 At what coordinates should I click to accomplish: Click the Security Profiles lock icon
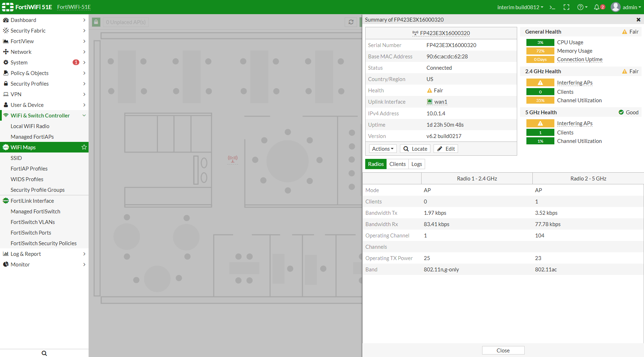coord(6,84)
